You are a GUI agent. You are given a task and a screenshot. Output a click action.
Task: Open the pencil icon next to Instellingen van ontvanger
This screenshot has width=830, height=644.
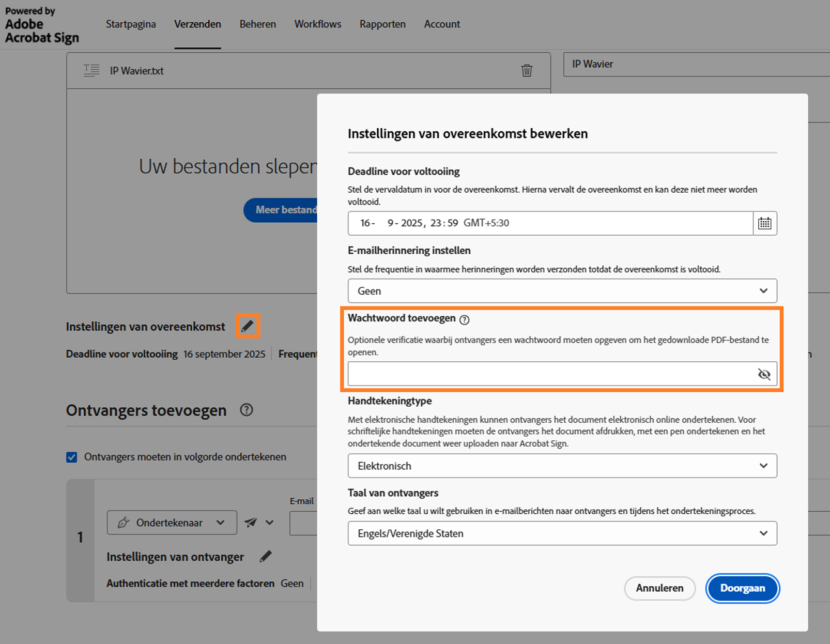pos(266,557)
